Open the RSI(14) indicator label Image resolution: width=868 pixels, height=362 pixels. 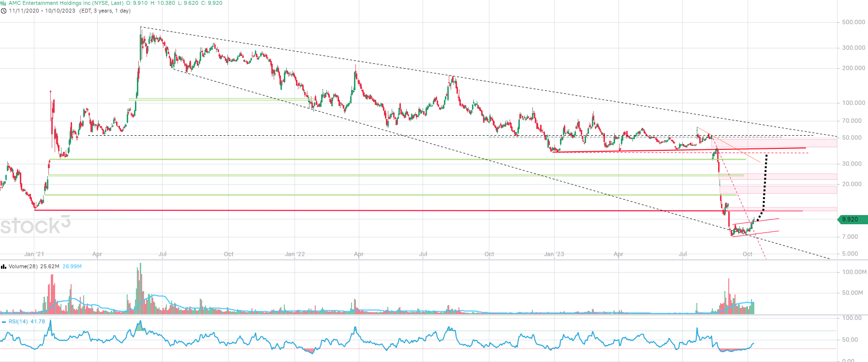point(18,322)
